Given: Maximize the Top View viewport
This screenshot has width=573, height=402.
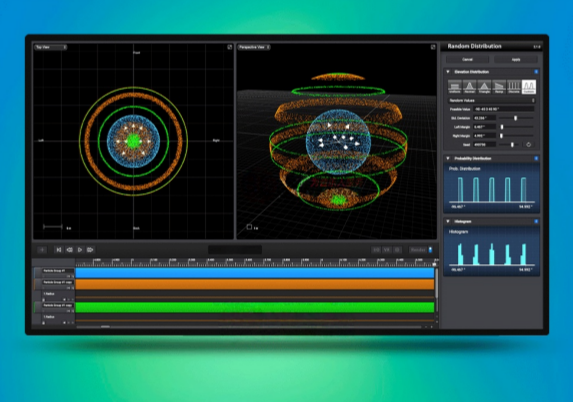Looking at the screenshot, I should point(229,47).
